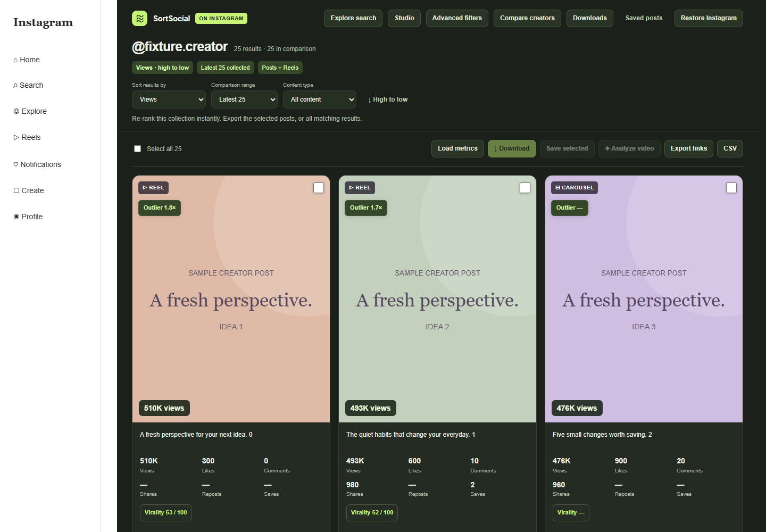
Task: Expand the Sort results by Views dropdown
Action: [x=169, y=99]
